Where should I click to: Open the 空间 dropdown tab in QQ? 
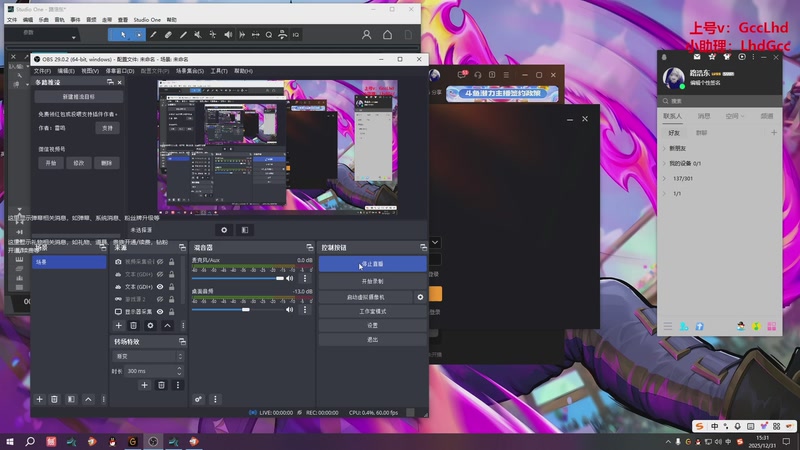pyautogui.click(x=735, y=116)
